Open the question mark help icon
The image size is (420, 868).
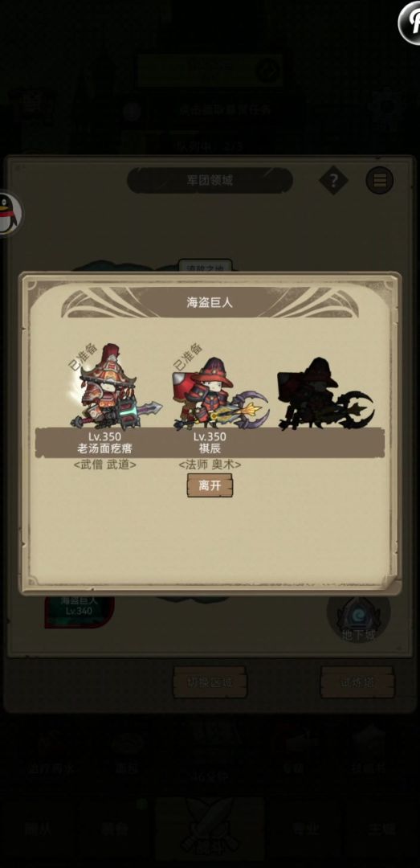click(334, 181)
